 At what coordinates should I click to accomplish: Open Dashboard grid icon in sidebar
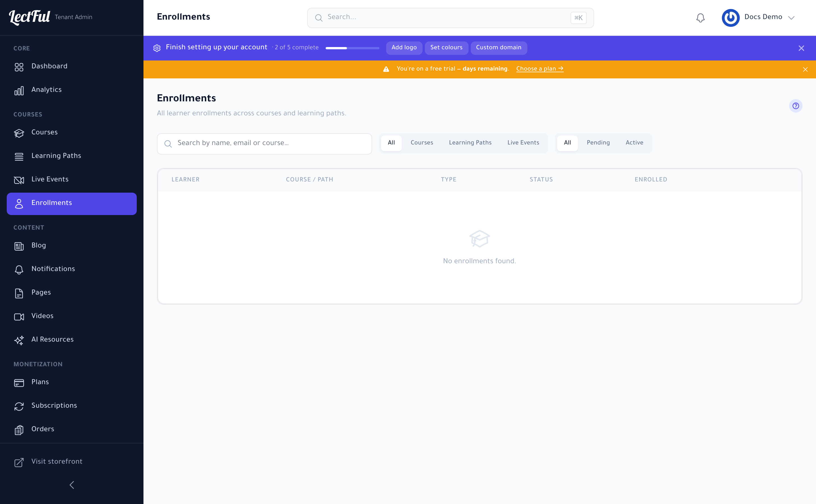tap(19, 67)
